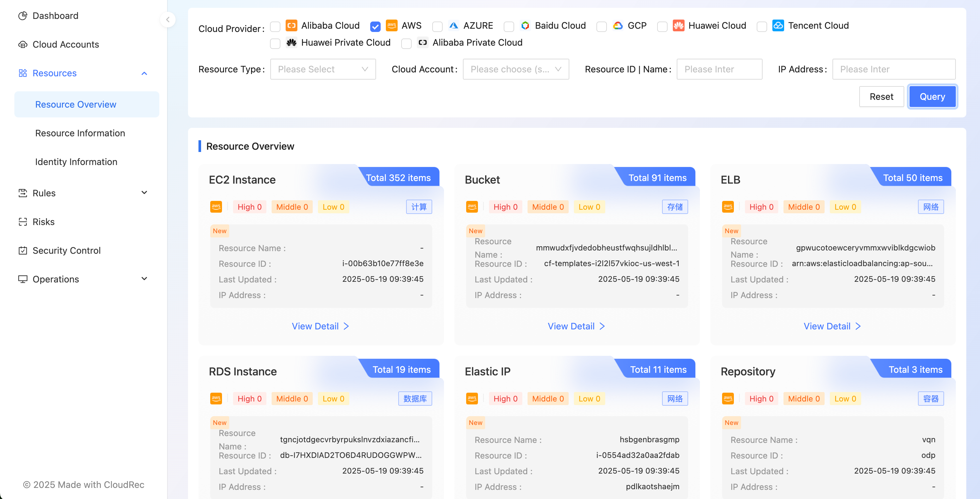Open View Detail for EC2 Instance
Screen dimensions: 980x499
(x=321, y=326)
